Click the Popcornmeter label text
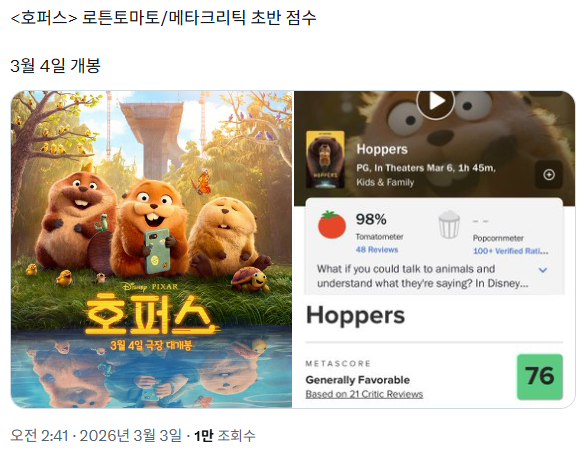The width and height of the screenshot is (584, 459). coord(498,238)
